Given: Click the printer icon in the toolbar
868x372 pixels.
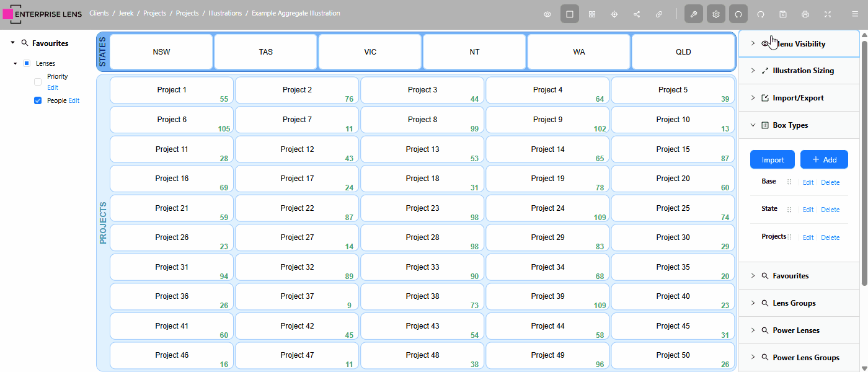Looking at the screenshot, I should coord(805,14).
